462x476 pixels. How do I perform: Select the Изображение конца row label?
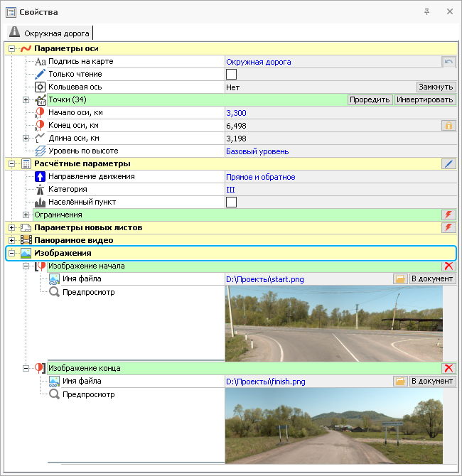pos(85,368)
